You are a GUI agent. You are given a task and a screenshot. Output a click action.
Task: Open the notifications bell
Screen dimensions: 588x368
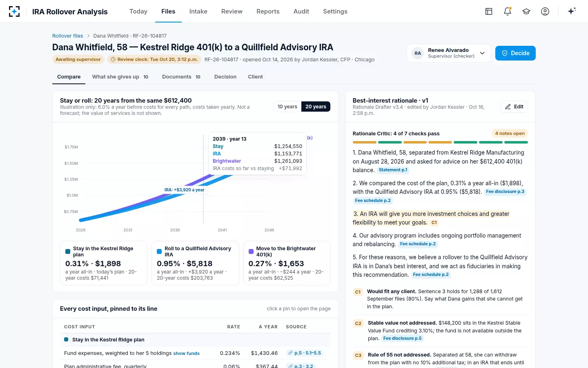point(508,11)
